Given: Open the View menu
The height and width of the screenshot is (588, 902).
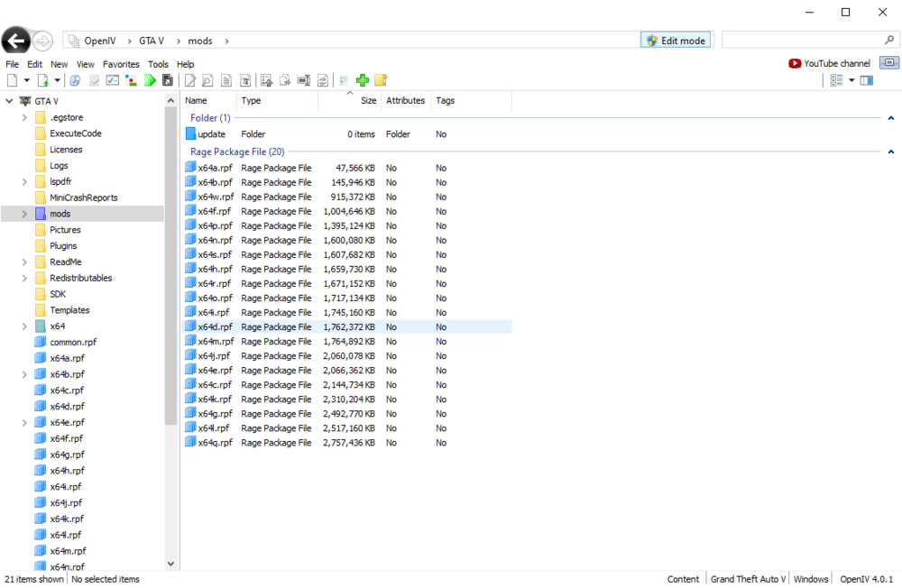Looking at the screenshot, I should tap(85, 64).
